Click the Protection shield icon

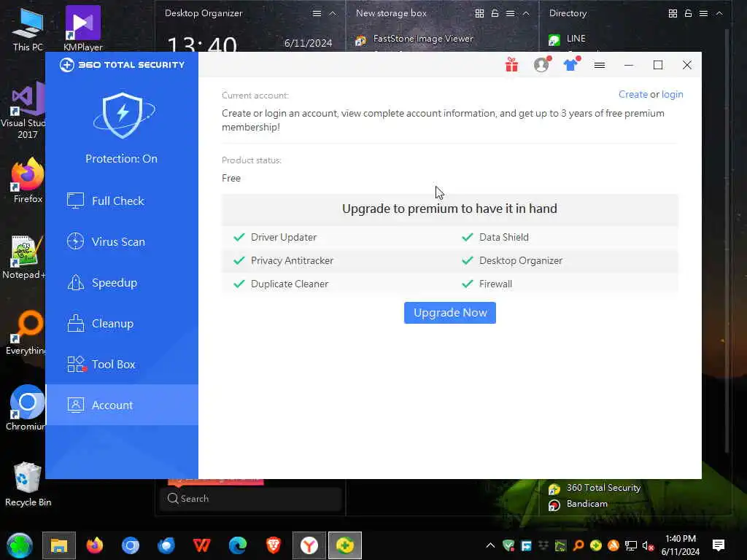click(x=123, y=116)
